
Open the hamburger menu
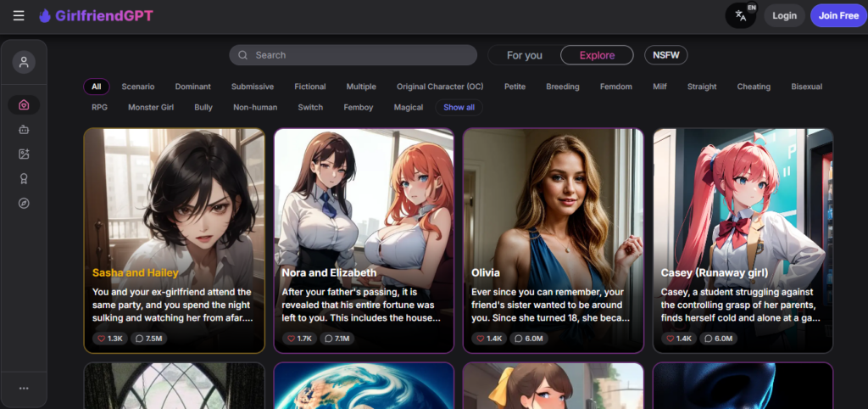pyautogui.click(x=19, y=15)
